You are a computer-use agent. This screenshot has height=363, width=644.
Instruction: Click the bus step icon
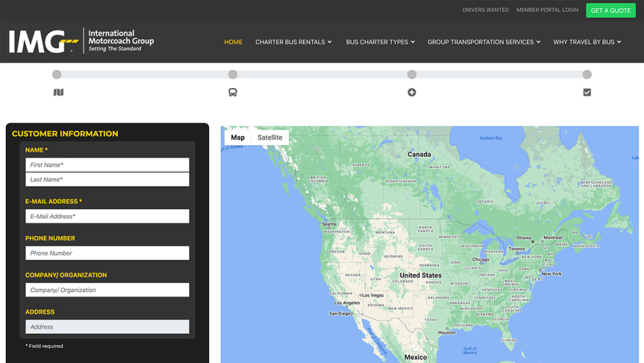[x=233, y=93]
